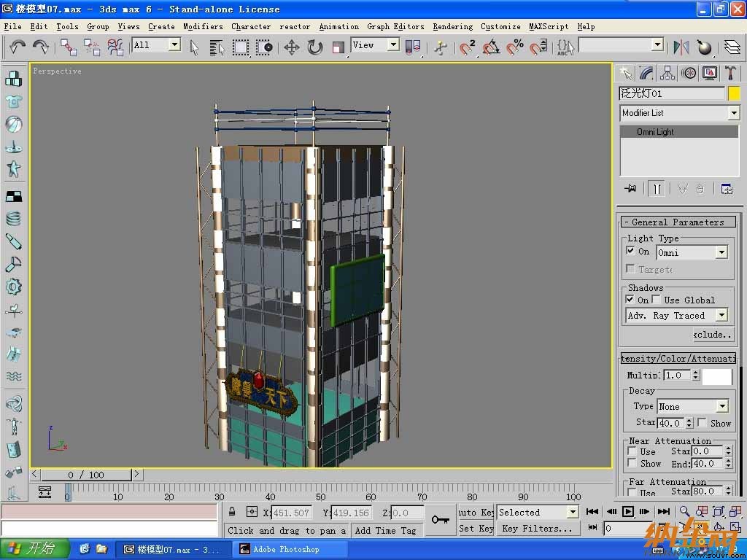Select the Move tool in main toolbar

[x=291, y=47]
